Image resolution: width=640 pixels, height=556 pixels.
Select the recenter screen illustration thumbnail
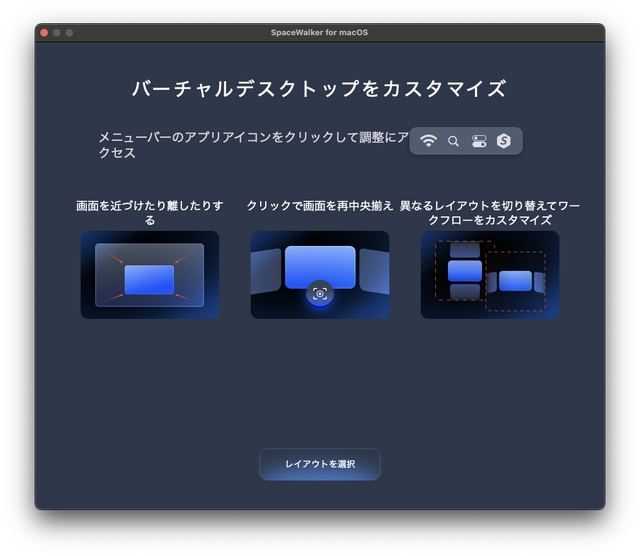[320, 275]
